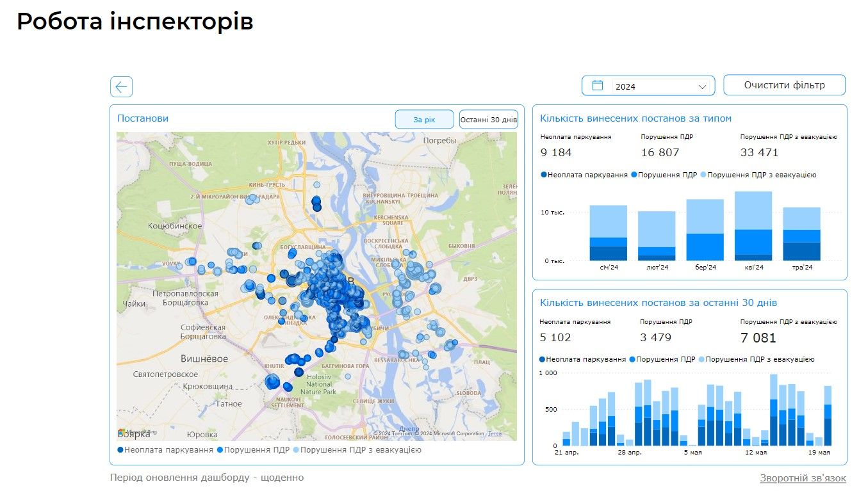Select the Останні 30 днів tab

pyautogui.click(x=488, y=120)
